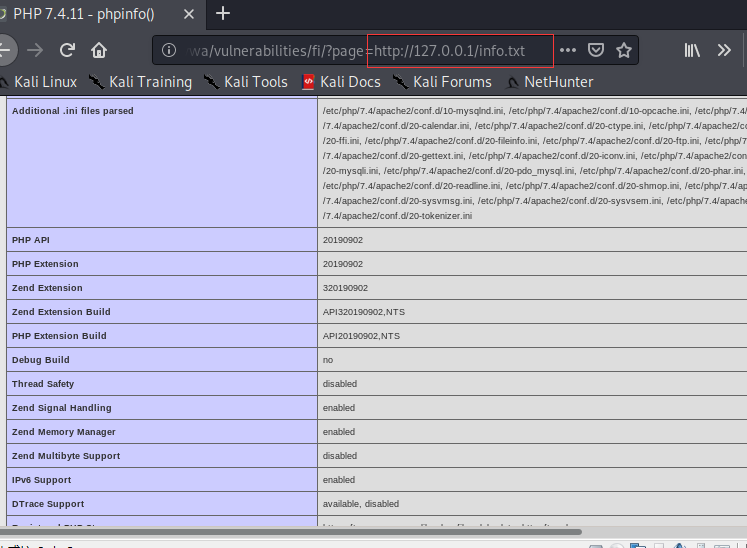This screenshot has height=548, width=747.
Task: Click the 'IPv6 Support' row label
Action: point(41,480)
